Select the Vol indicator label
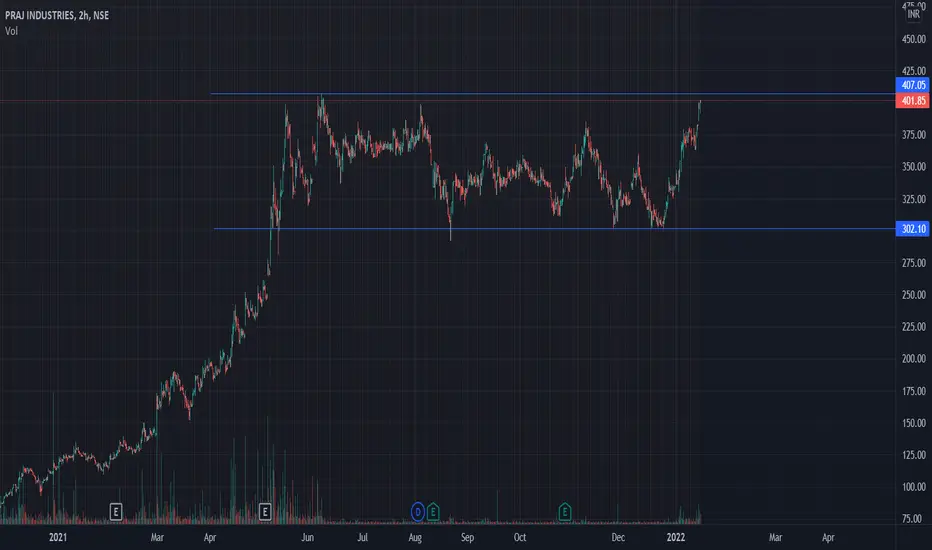The width and height of the screenshot is (932, 550). [x=11, y=31]
